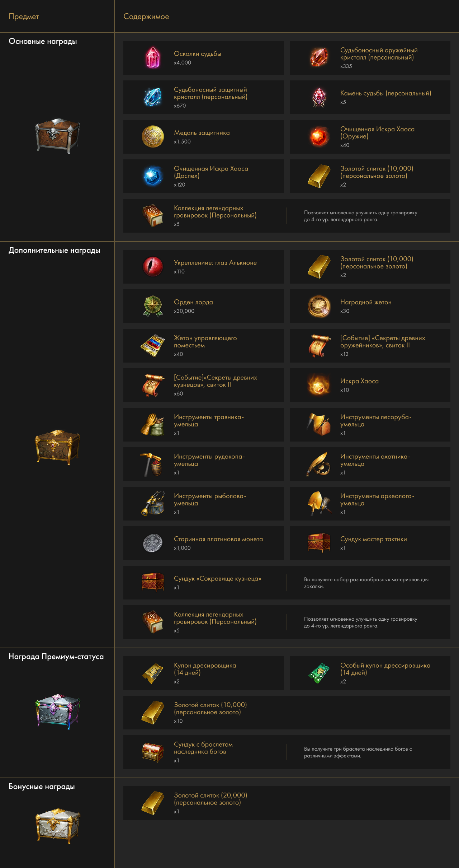Click the Награда Премиум-статуса crystal chest image
The image size is (459, 868).
[x=57, y=711]
